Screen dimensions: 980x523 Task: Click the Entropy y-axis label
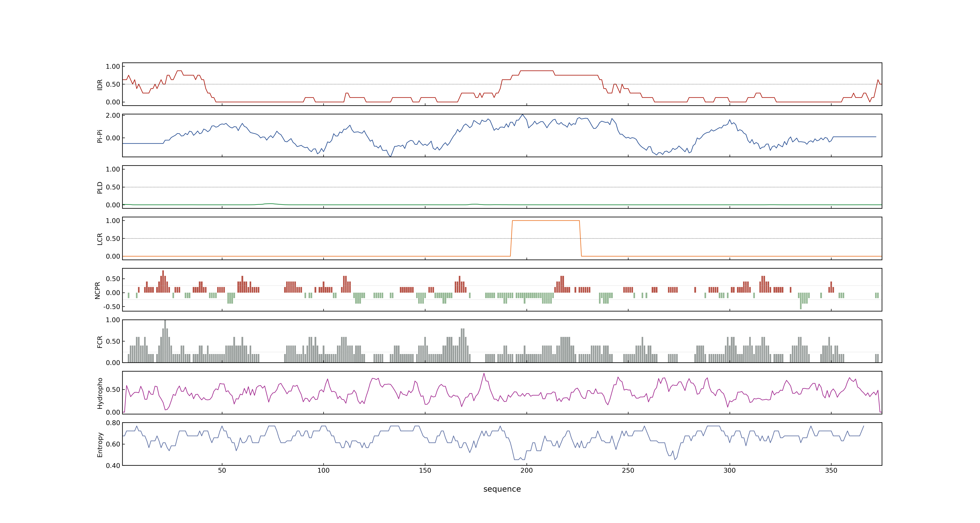point(100,444)
